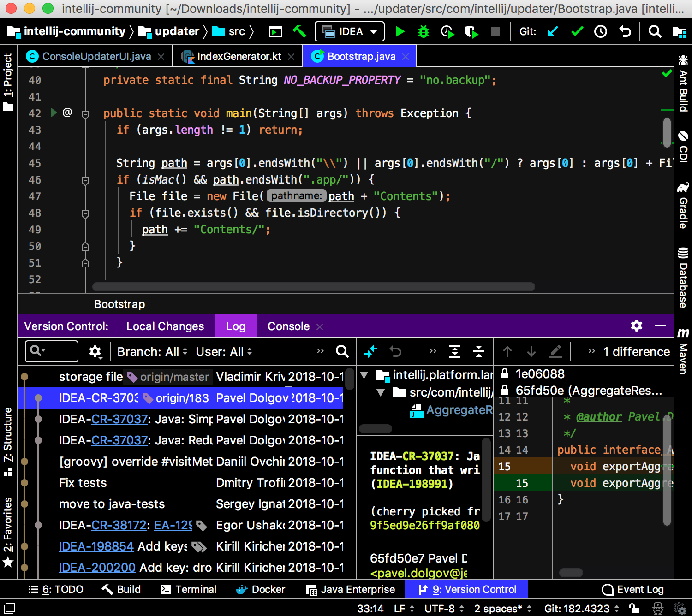Click the log search input field

pos(52,351)
